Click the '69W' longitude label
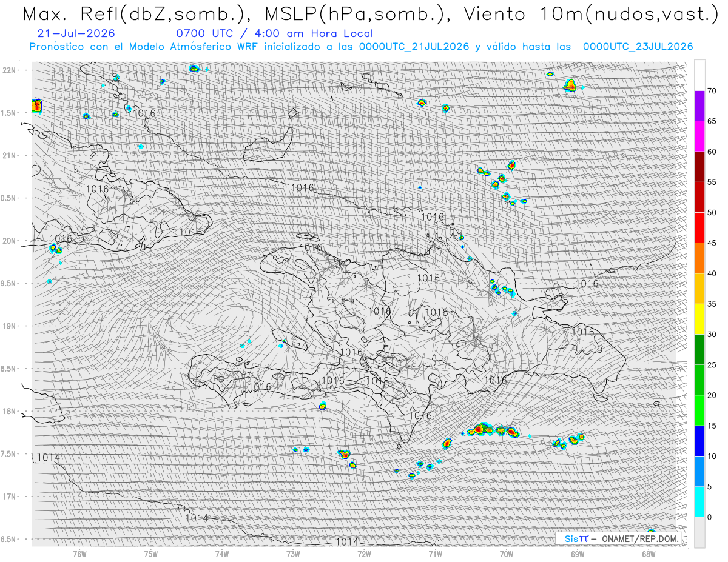 tap(578, 554)
